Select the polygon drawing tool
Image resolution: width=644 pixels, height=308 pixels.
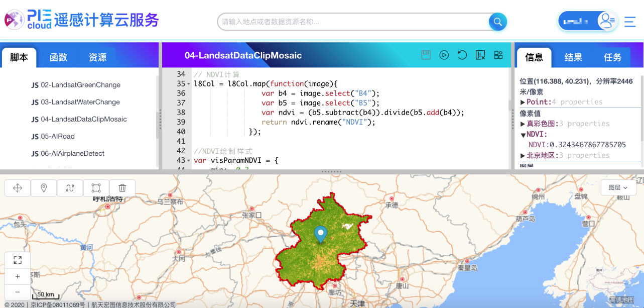click(96, 187)
